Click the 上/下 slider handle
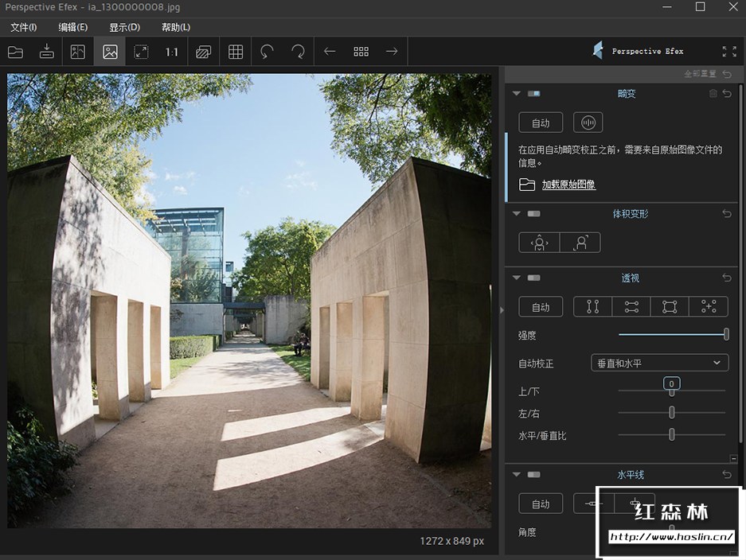The width and height of the screenshot is (746, 560). (672, 391)
